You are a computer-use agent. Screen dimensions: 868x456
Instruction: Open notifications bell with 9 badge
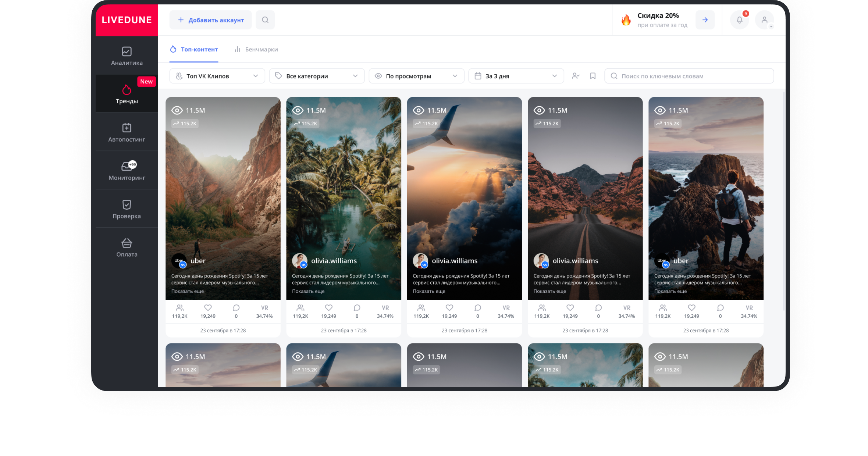tap(739, 20)
